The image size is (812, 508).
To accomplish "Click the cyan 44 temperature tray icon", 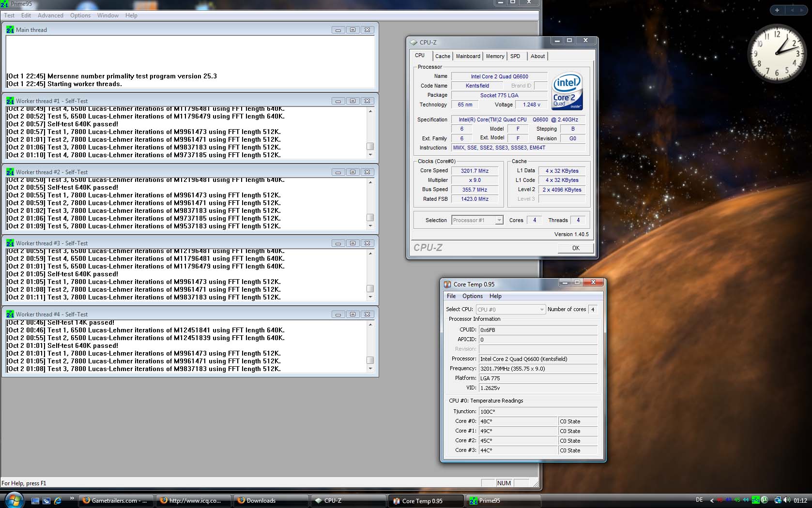I will [746, 500].
